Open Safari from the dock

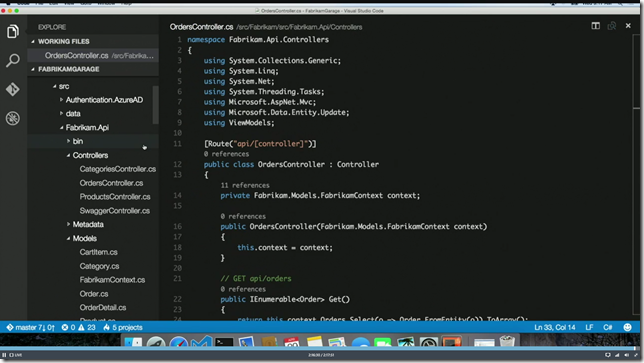(179, 342)
